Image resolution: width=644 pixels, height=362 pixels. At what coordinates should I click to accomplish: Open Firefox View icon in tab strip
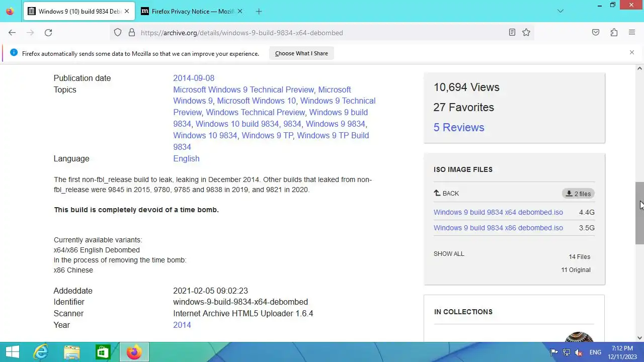[10, 11]
